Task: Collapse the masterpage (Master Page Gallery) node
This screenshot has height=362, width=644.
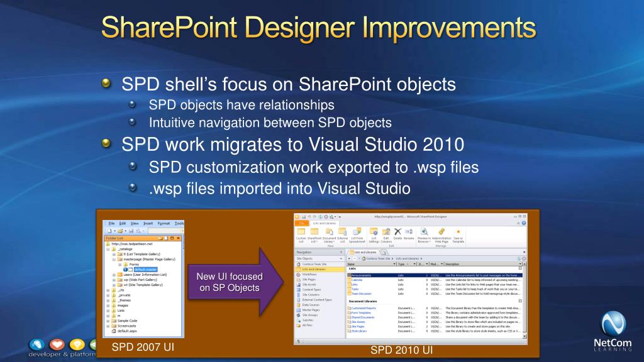Action: (x=114, y=260)
